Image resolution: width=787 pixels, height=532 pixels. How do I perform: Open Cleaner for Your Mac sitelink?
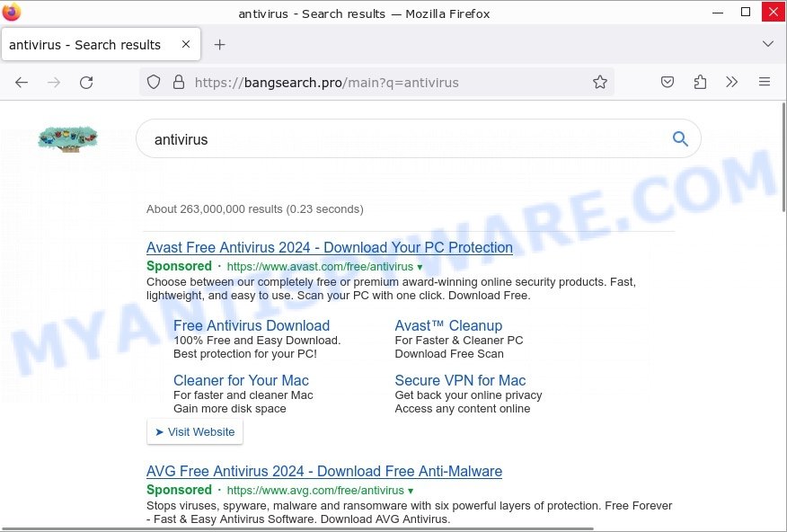[241, 380]
